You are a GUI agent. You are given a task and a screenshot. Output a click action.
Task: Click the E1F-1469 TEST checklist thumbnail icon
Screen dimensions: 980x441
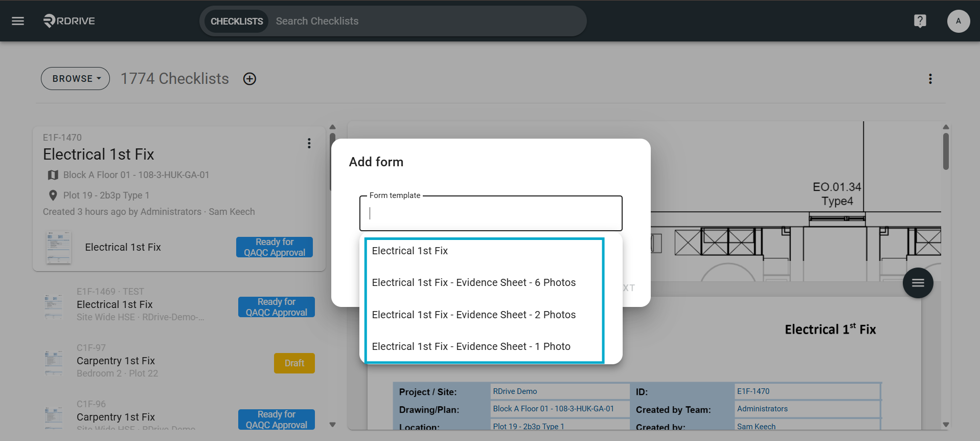coord(54,306)
